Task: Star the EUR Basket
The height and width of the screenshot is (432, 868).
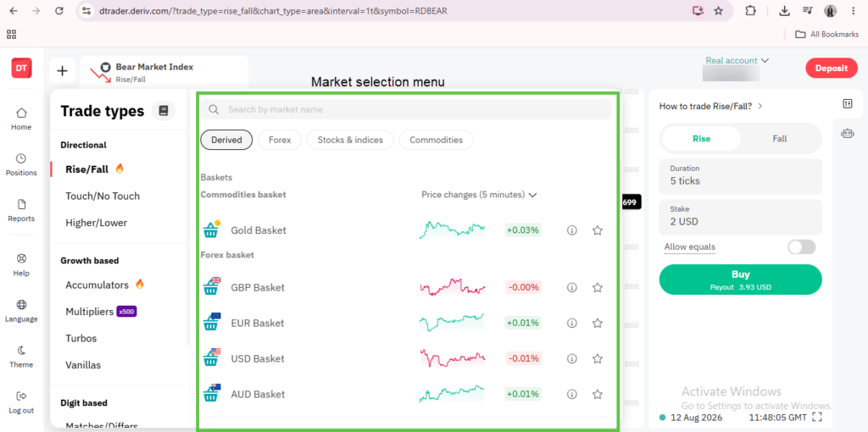Action: pyautogui.click(x=598, y=323)
